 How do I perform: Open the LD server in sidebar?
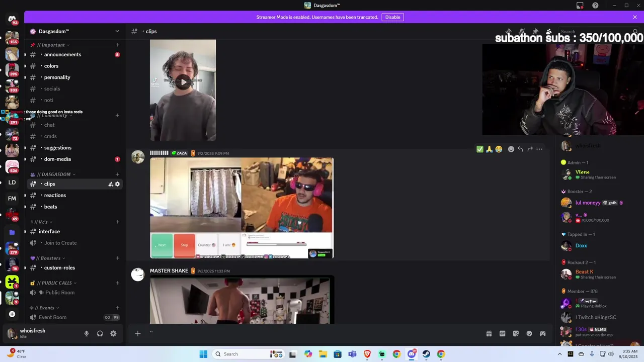[x=12, y=183]
